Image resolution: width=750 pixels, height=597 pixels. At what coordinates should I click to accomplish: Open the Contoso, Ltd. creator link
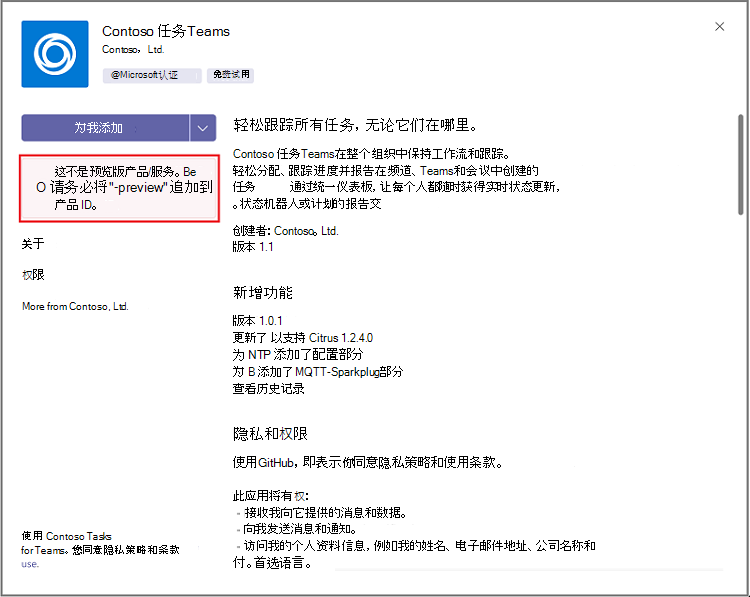[306, 231]
